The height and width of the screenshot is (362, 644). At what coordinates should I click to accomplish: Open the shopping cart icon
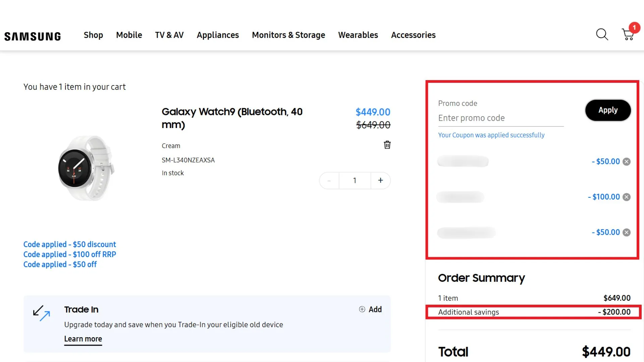[x=628, y=35]
